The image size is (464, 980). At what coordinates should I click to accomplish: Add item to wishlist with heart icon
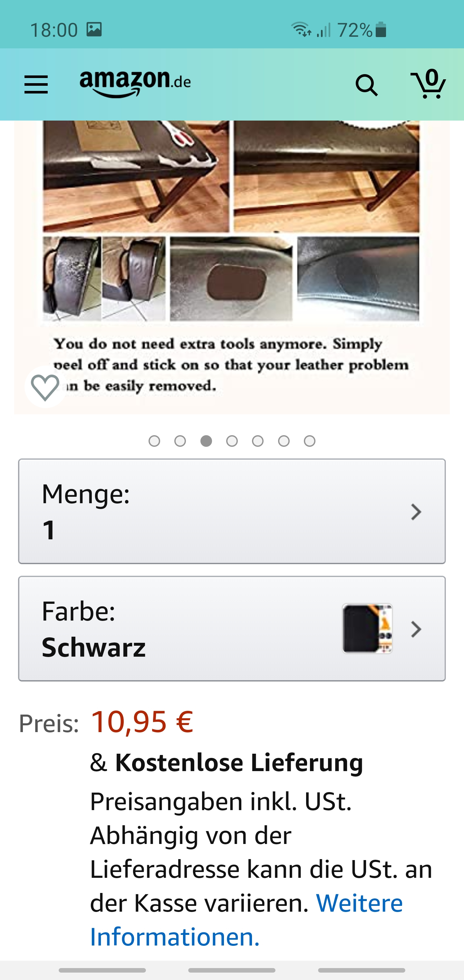point(45,387)
